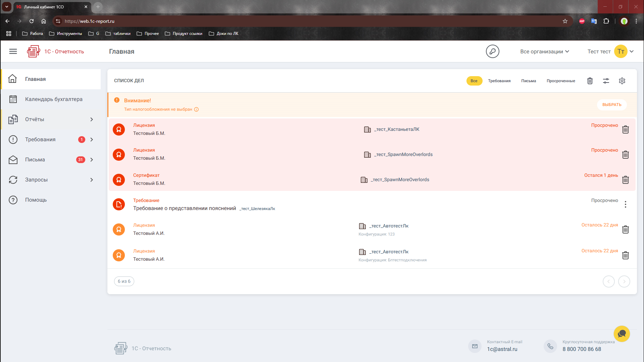Image resolution: width=644 pixels, height=362 pixels.
Task: Filter task list by Требования
Action: pyautogui.click(x=499, y=81)
